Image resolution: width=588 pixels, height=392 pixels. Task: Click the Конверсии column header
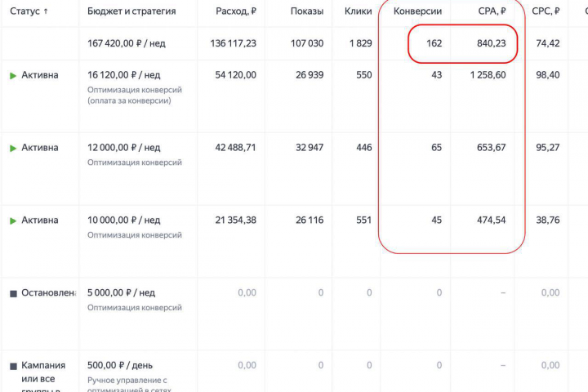tap(417, 11)
